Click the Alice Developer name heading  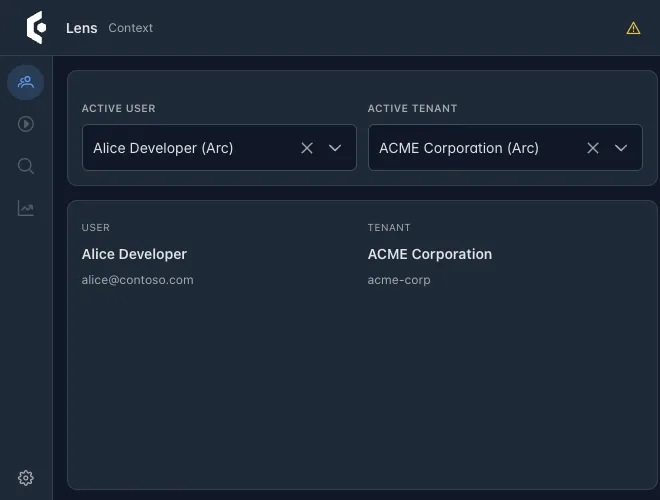pos(134,254)
